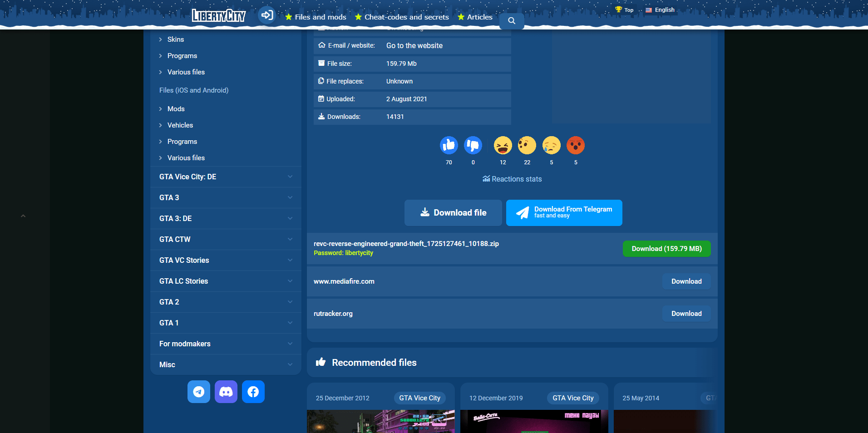Open the 25 December 2012 recommended file thumbnail

click(x=381, y=421)
